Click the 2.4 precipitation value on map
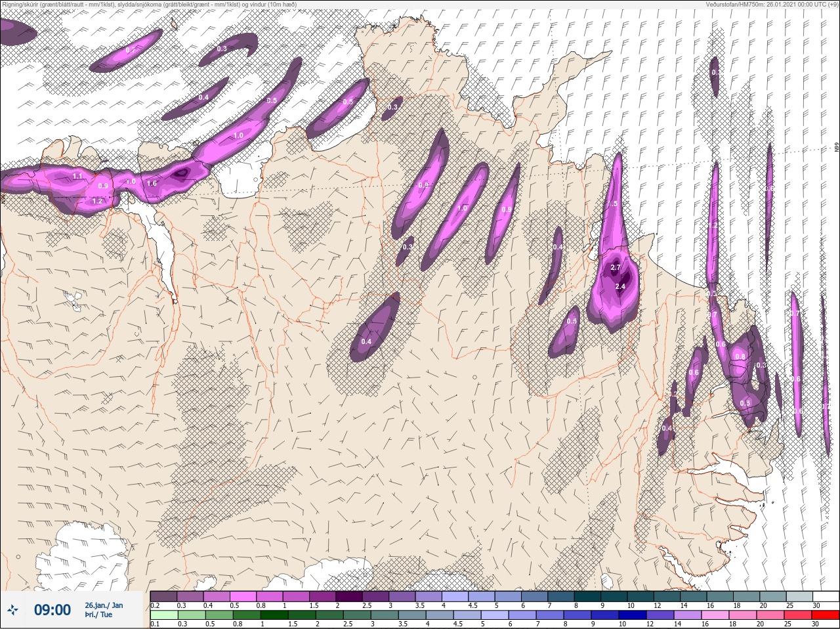The width and height of the screenshot is (840, 629). pos(620,286)
